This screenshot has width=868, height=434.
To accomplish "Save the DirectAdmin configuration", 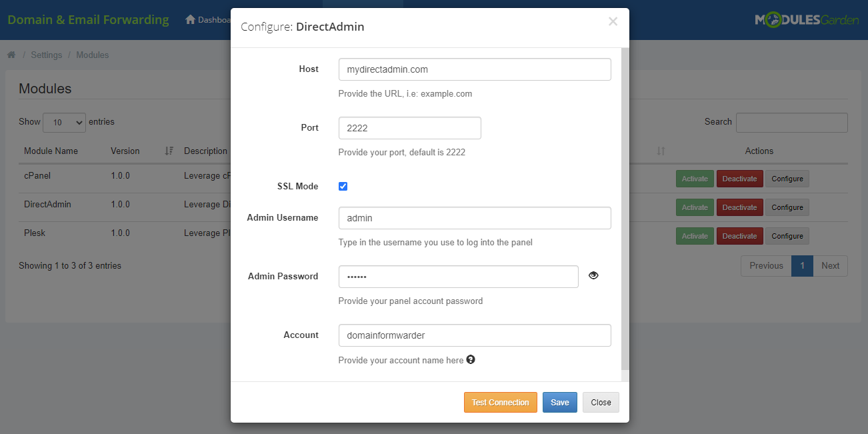I will [559, 402].
